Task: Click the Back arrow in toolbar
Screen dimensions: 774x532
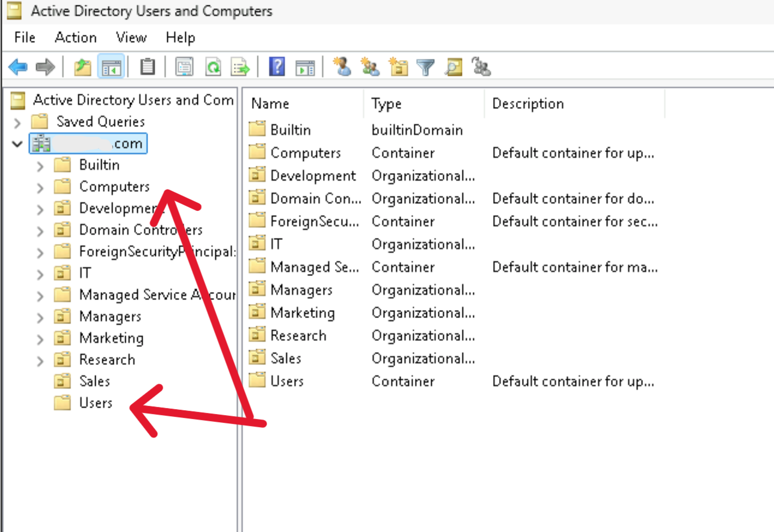Action: click(x=18, y=67)
